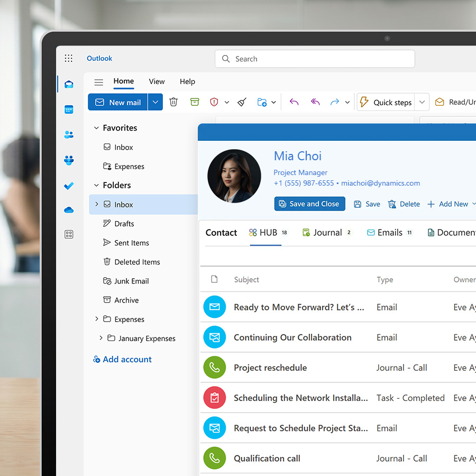The image size is (476, 476).
Task: Click the Save button in the contact toolbar
Action: (x=367, y=204)
